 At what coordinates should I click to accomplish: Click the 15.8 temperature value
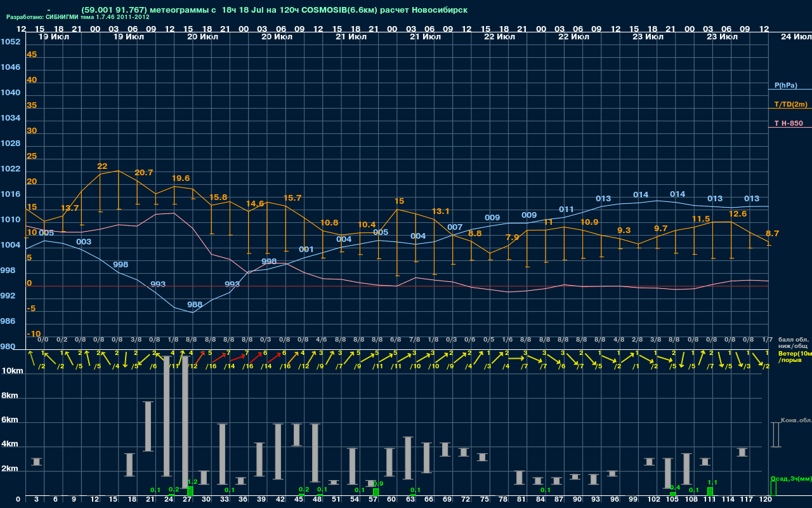[218, 197]
